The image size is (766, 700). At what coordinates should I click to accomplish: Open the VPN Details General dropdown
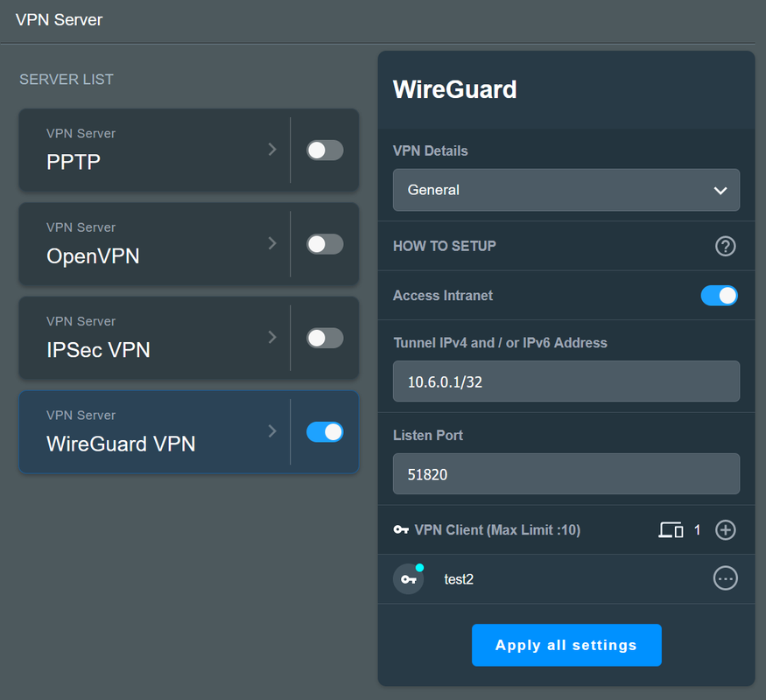point(566,190)
